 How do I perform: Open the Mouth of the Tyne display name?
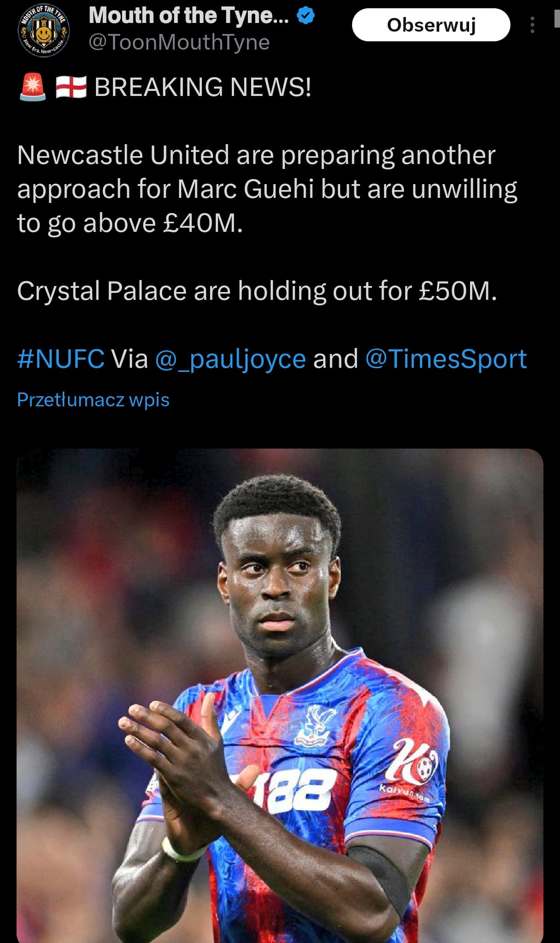[189, 16]
